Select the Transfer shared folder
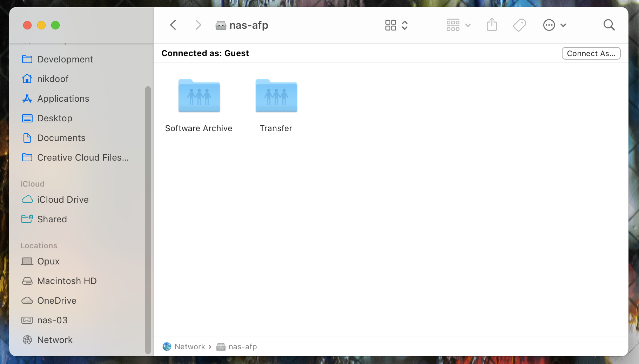The image size is (639, 364). 276,96
